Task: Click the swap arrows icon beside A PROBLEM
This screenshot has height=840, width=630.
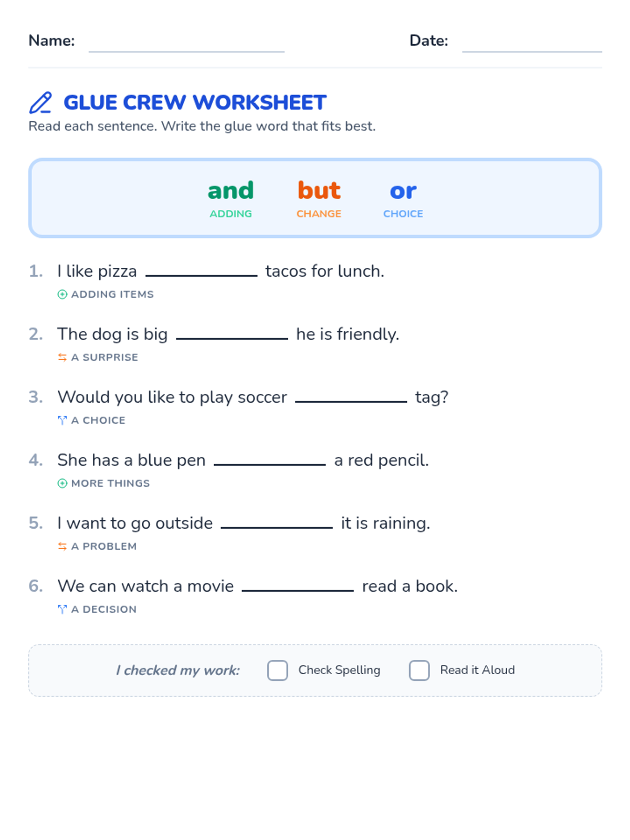Action: 62,547
